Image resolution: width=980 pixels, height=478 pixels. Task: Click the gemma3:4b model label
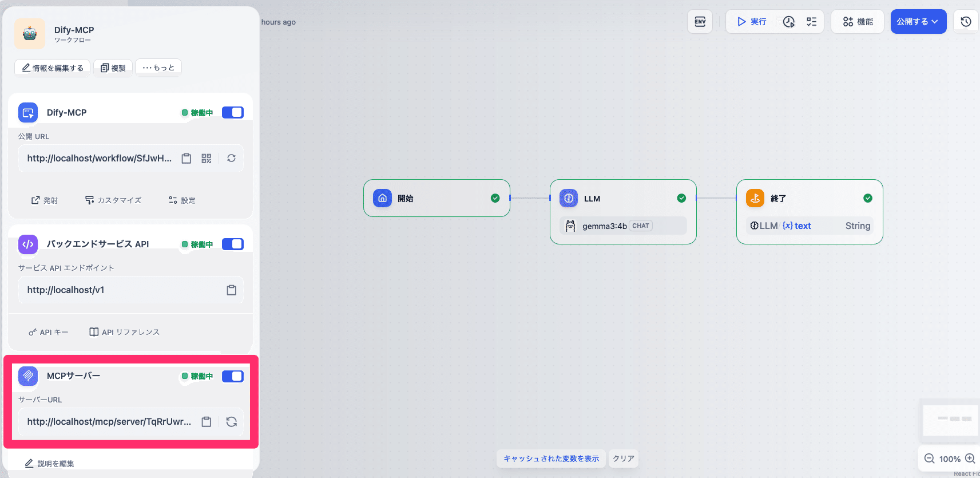point(605,226)
